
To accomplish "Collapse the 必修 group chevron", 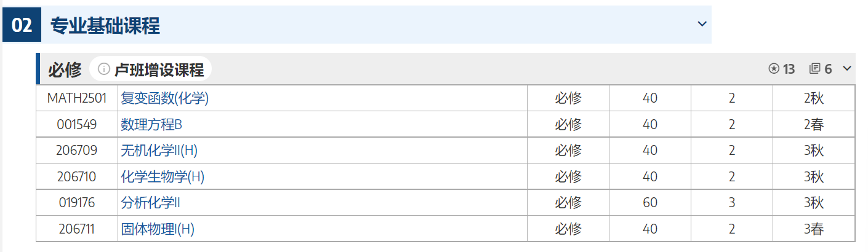I will tap(847, 68).
